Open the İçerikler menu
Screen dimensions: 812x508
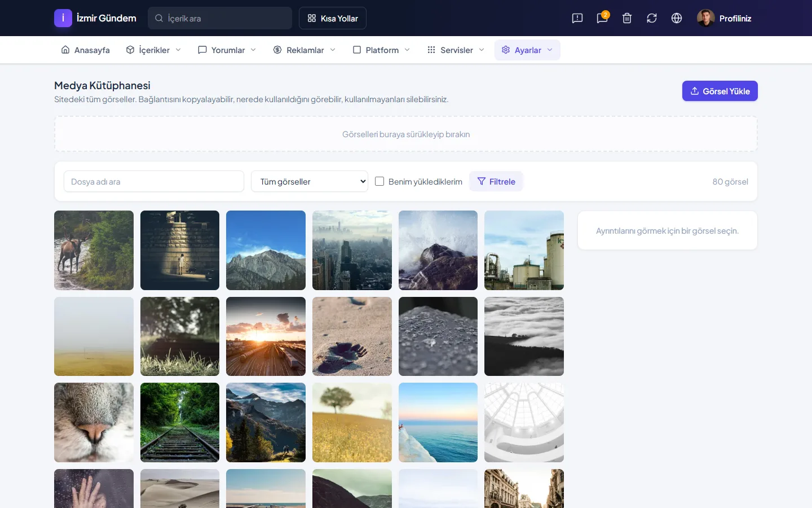[153, 50]
